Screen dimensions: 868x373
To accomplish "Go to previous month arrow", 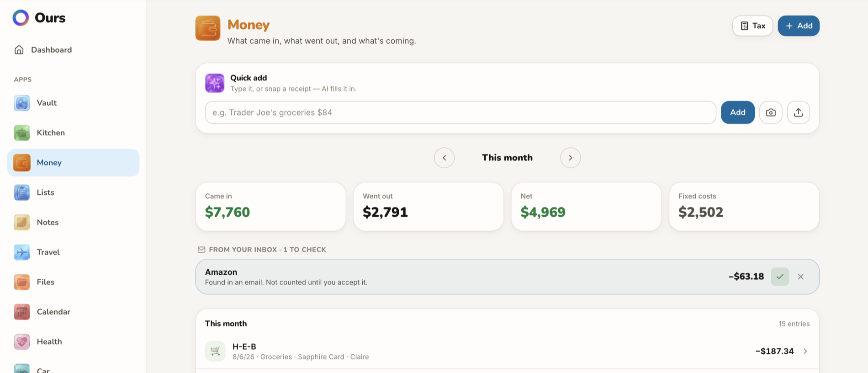I will pyautogui.click(x=444, y=158).
